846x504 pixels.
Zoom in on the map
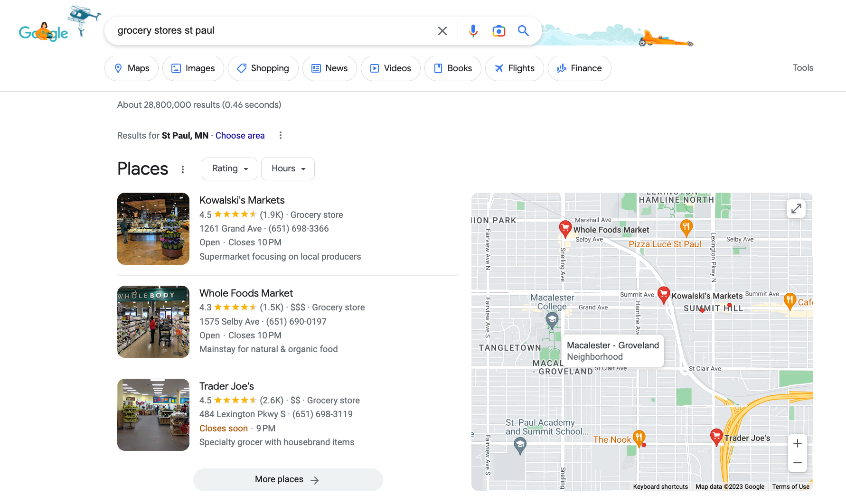click(798, 444)
